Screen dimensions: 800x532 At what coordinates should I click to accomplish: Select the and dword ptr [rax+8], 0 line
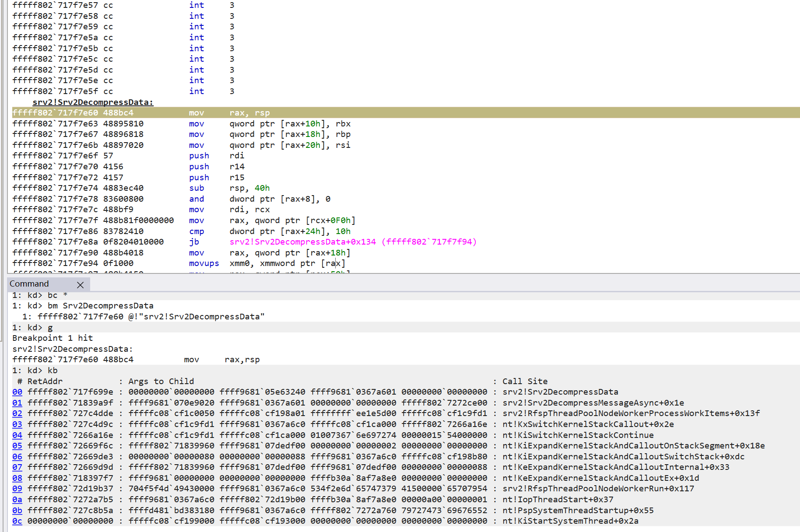pyautogui.click(x=172, y=199)
